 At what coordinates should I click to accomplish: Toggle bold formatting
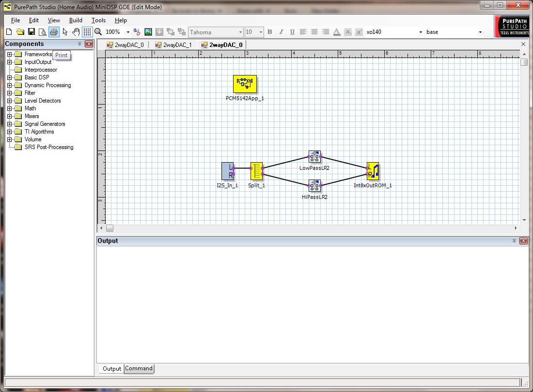click(269, 32)
